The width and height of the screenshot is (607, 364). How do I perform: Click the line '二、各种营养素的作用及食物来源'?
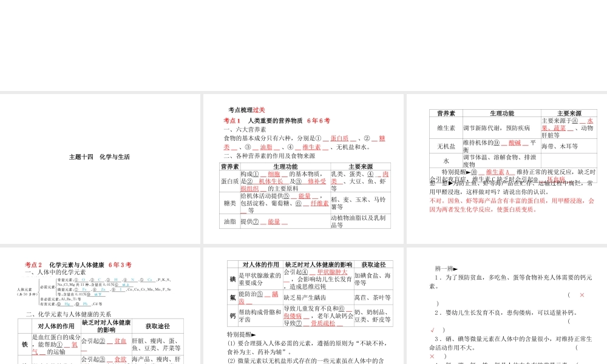269,156
